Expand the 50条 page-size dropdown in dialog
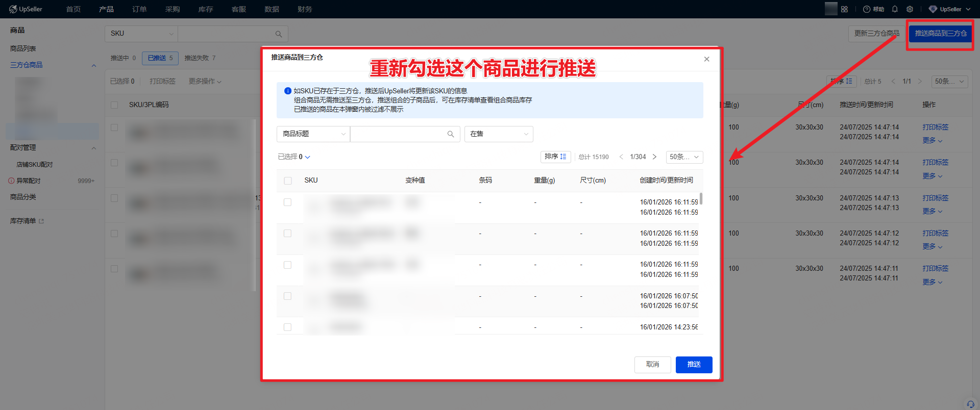Image resolution: width=980 pixels, height=410 pixels. [684, 157]
